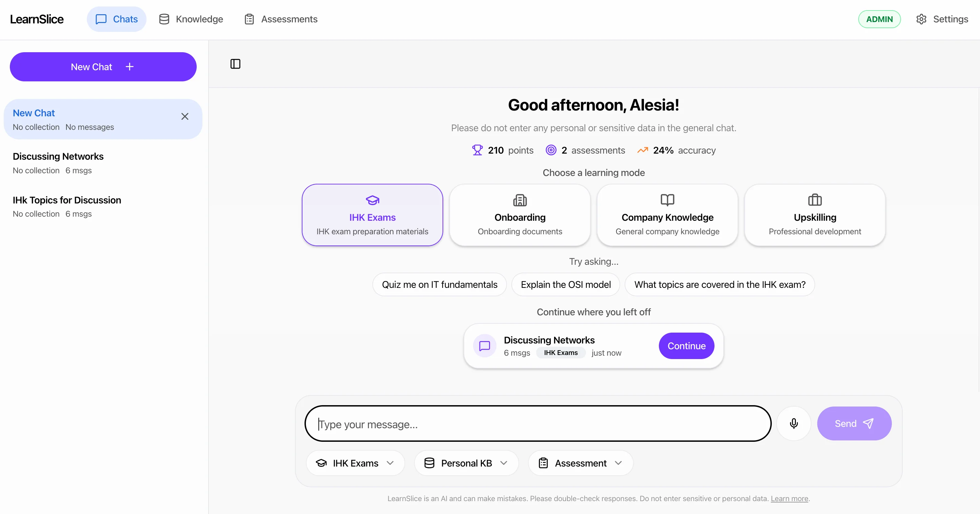980x514 pixels.
Task: Click the Onboarding building icon
Action: point(520,200)
